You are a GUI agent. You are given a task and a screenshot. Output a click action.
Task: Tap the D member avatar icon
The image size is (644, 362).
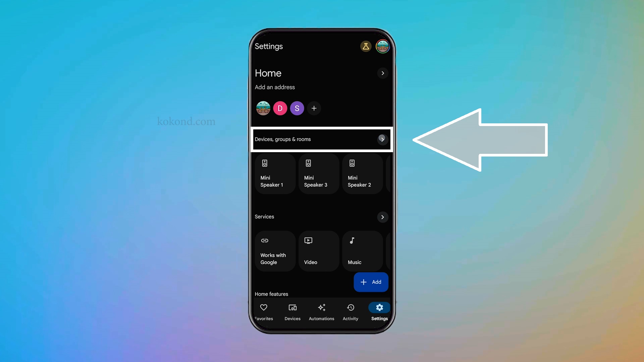point(280,108)
